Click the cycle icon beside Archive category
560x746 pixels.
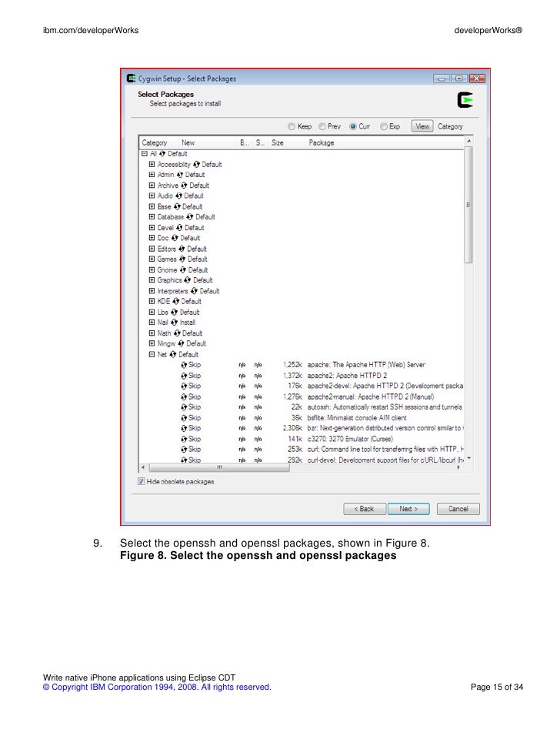184,186
